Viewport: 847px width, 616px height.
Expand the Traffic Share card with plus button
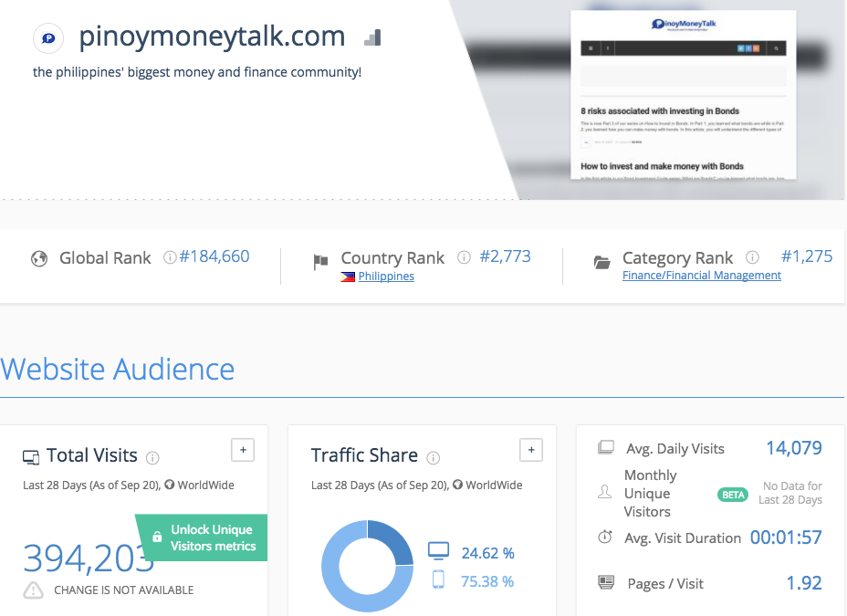(x=531, y=450)
